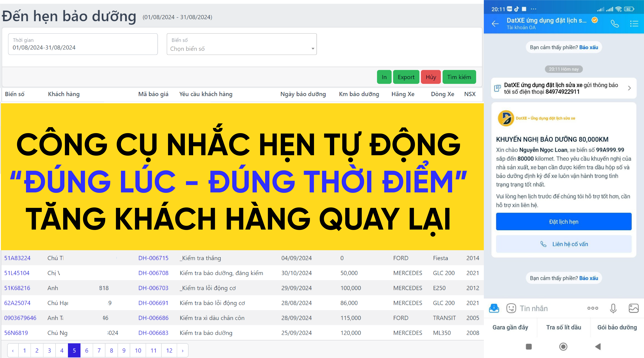Go to page 6 in pagination

click(x=86, y=351)
